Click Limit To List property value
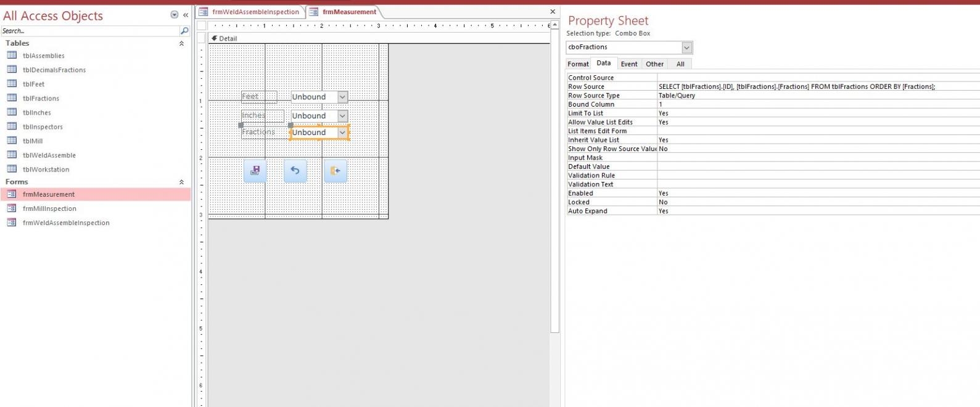The height and width of the screenshot is (407, 980). [818, 113]
